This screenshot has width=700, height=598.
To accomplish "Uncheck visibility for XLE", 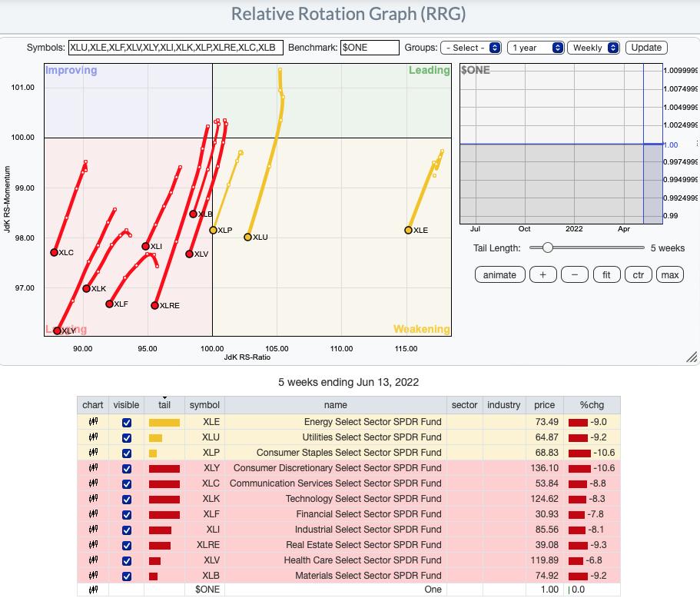I will (127, 422).
